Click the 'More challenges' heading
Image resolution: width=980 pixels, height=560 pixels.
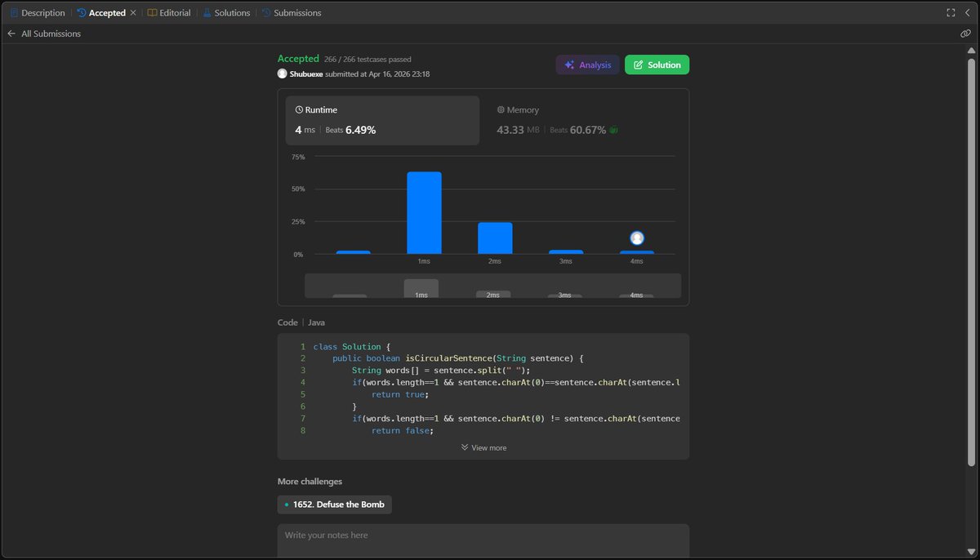tap(310, 482)
